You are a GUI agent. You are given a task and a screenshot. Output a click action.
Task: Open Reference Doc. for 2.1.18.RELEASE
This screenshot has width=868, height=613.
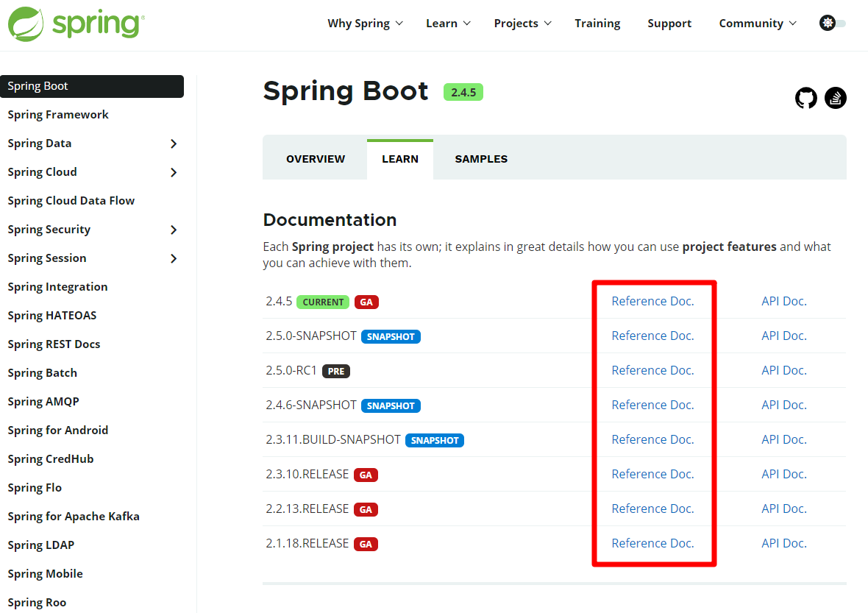click(652, 544)
